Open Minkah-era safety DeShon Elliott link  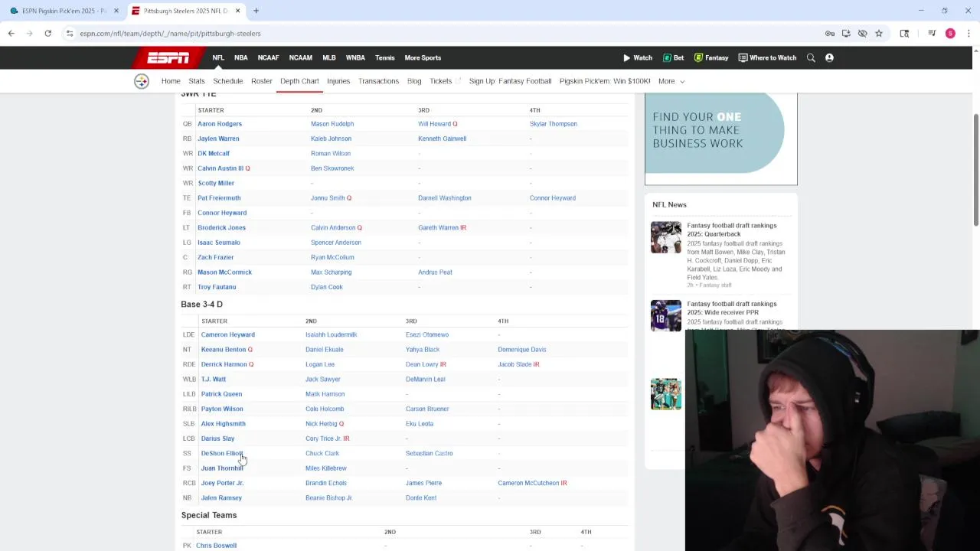pyautogui.click(x=222, y=453)
